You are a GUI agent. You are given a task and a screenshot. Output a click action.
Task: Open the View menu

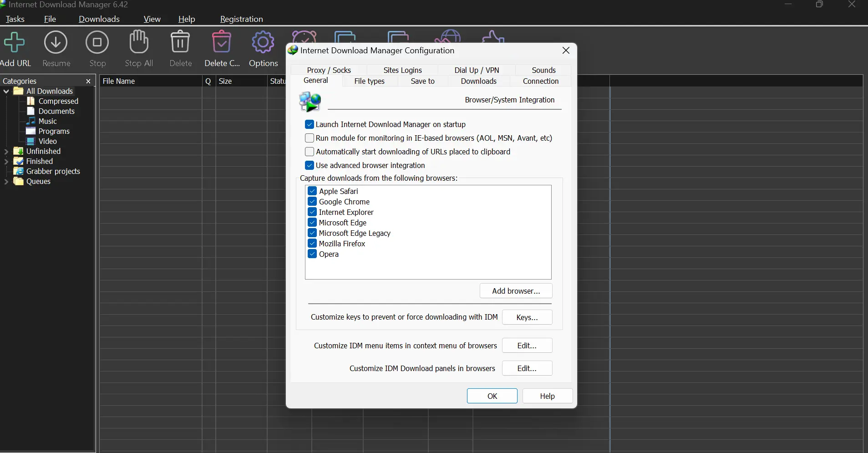click(x=152, y=19)
